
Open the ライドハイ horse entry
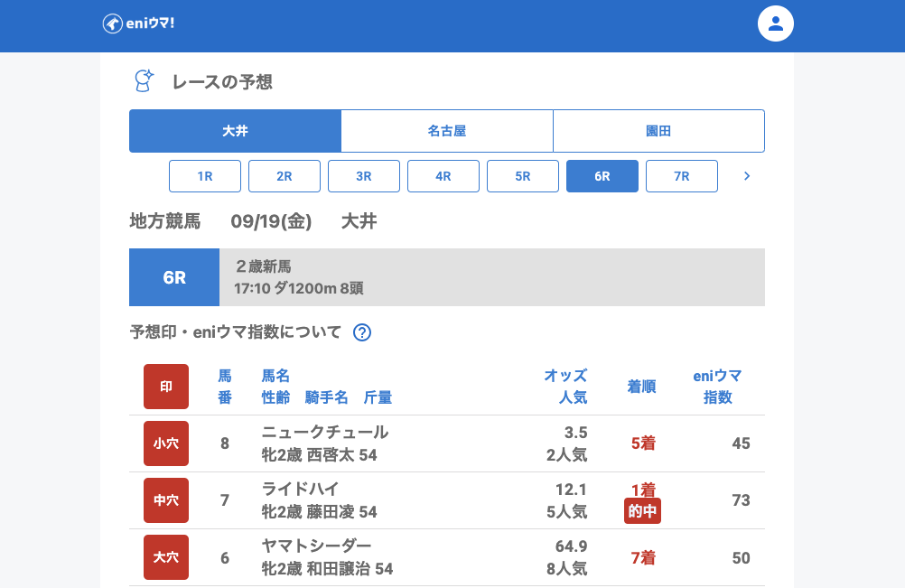pyautogui.click(x=300, y=489)
